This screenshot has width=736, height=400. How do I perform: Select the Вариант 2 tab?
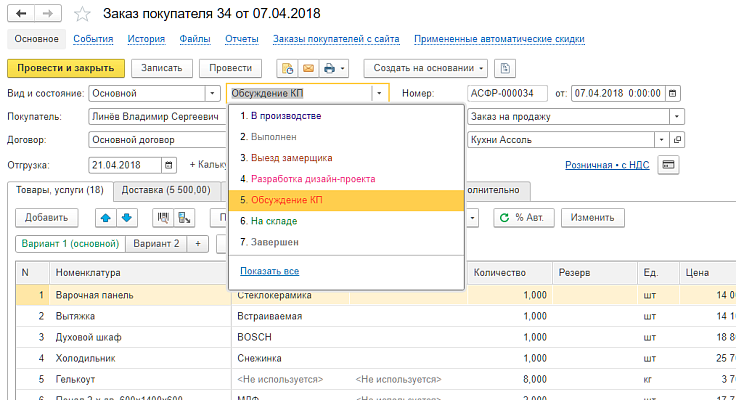(156, 243)
